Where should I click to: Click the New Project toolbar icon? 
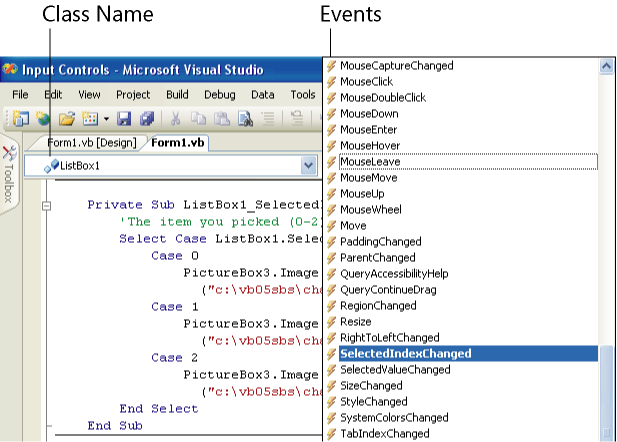click(x=20, y=119)
